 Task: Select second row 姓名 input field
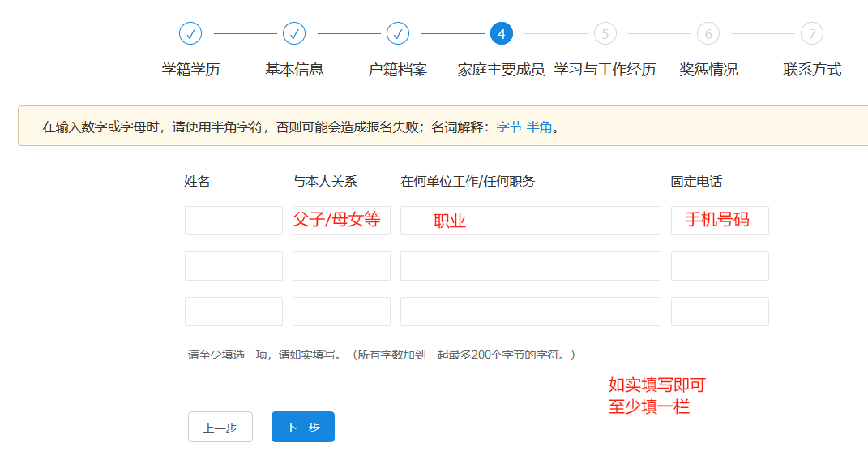point(233,266)
